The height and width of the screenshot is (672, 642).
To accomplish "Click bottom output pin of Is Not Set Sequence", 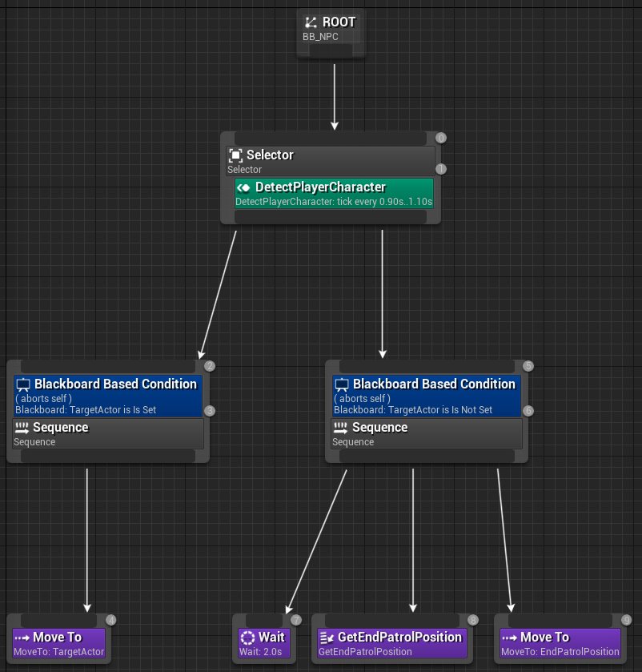I will [427, 456].
